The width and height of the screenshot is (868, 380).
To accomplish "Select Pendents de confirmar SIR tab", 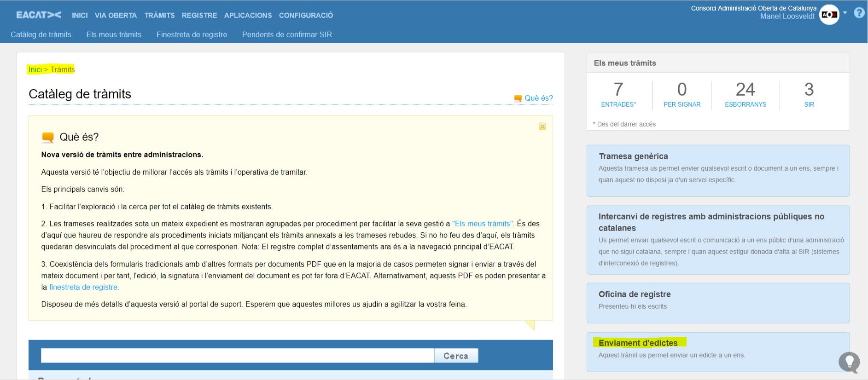I will (x=287, y=35).
